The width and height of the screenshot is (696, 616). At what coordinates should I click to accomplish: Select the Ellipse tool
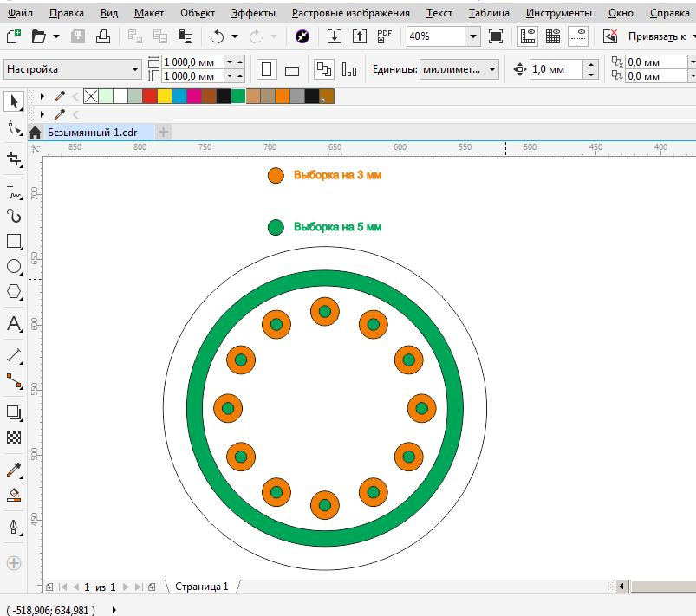click(14, 267)
